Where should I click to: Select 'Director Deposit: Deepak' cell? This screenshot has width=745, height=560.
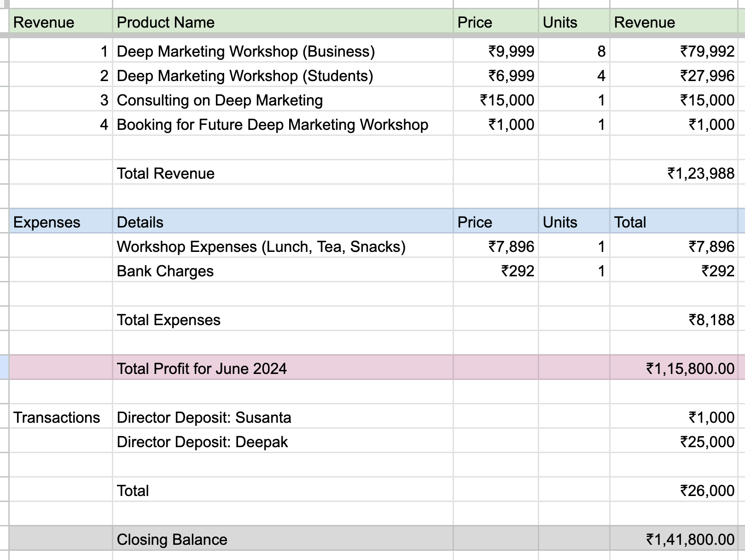point(283,442)
